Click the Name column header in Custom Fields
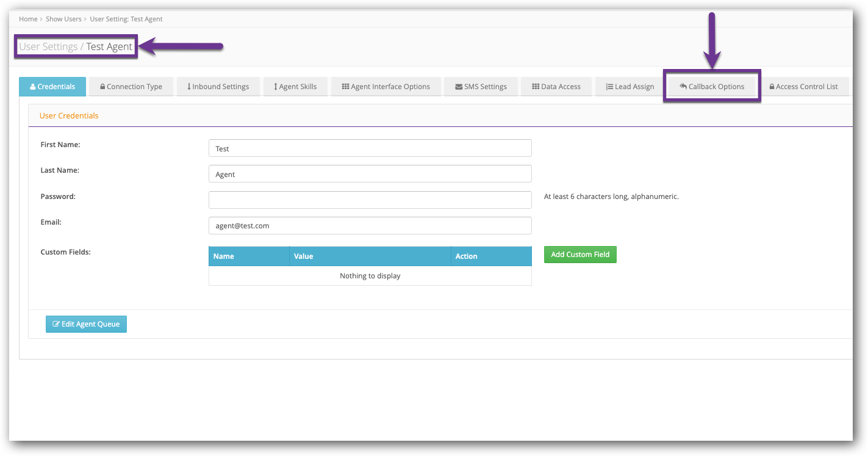The width and height of the screenshot is (868, 456). [x=223, y=256]
